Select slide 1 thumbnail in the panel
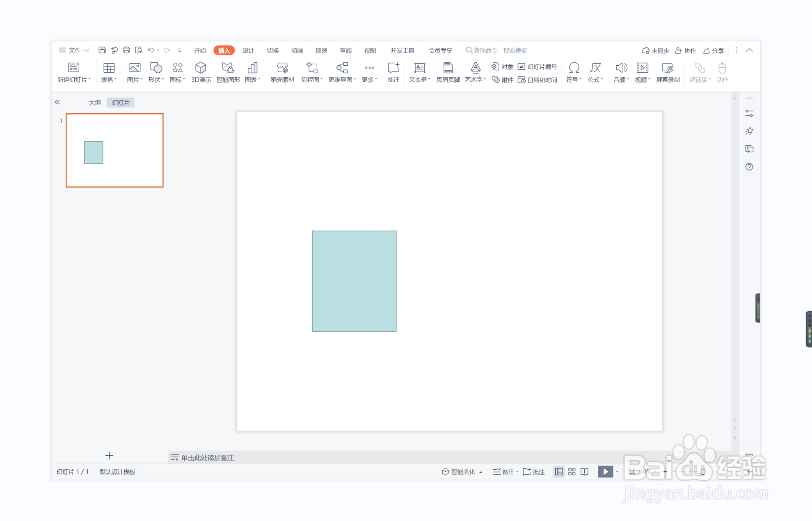812x521 pixels. click(114, 150)
